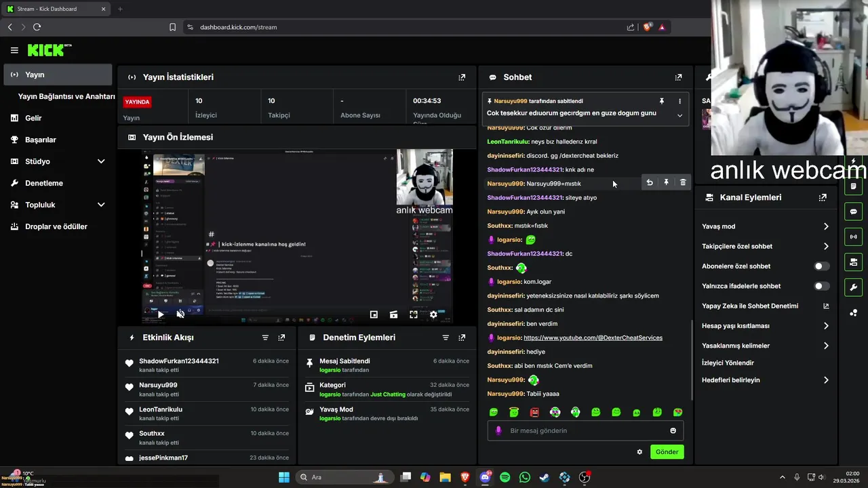Open Yapay Zeka ile Sohbet Denetimi

[x=750, y=306]
